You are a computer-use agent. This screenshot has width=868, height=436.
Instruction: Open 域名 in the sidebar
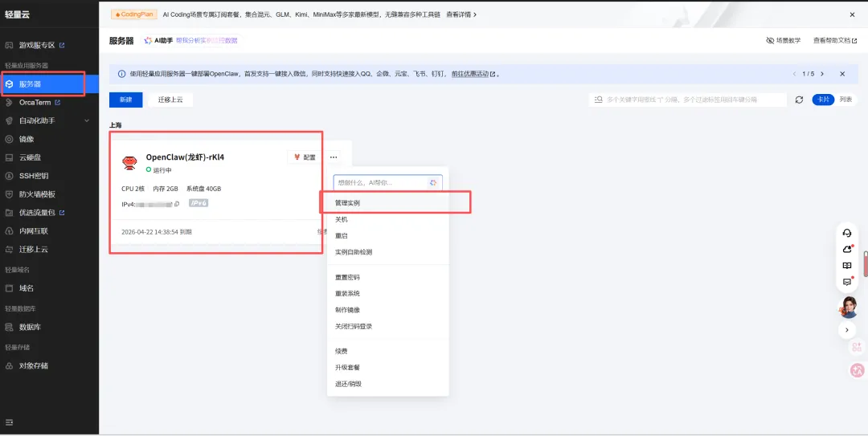click(x=27, y=288)
